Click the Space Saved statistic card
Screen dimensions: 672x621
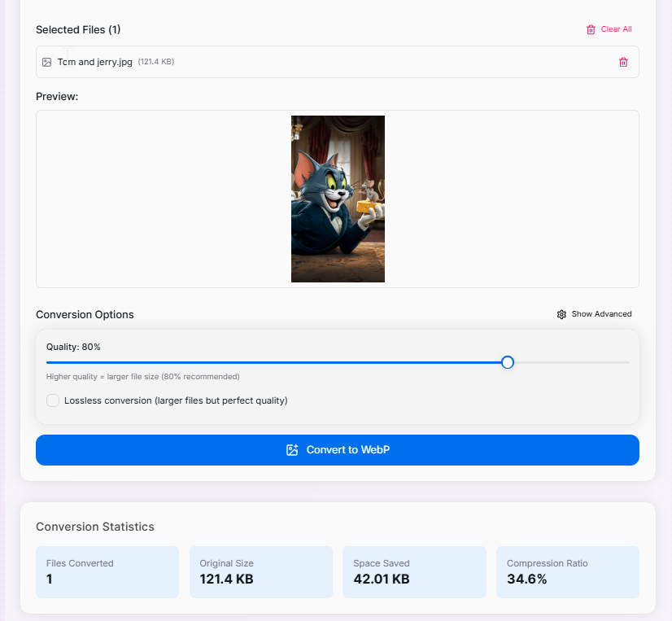(413, 572)
